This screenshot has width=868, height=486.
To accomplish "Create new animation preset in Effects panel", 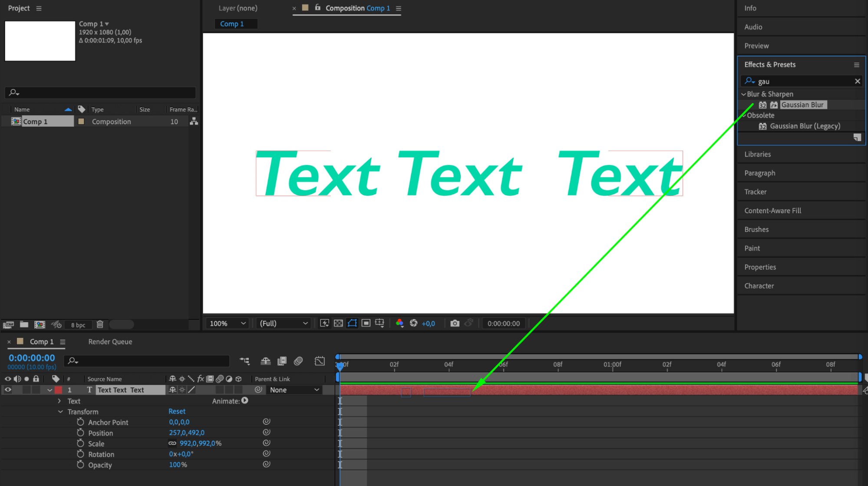I will (857, 137).
